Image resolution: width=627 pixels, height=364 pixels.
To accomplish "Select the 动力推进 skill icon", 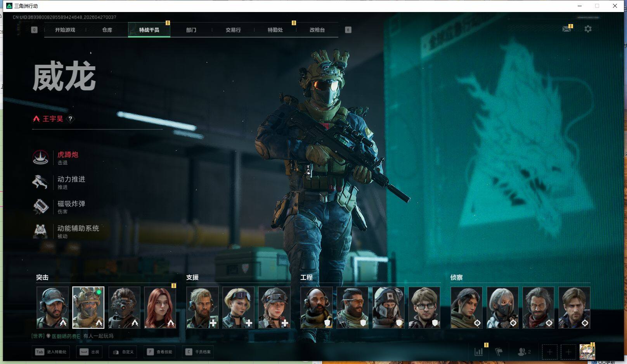I will (x=40, y=182).
